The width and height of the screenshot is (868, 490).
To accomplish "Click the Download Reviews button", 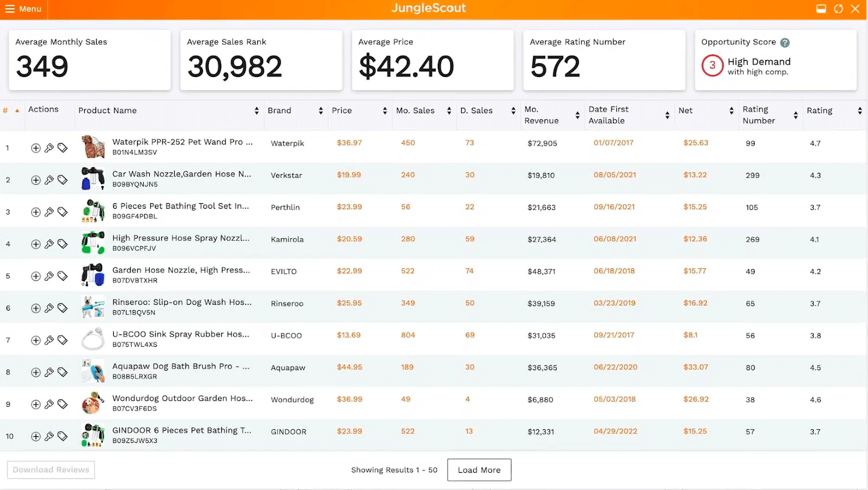I will pos(51,470).
